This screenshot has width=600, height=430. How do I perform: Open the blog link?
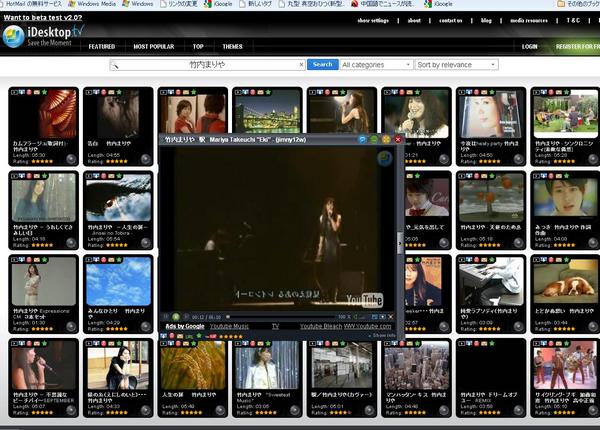pyautogui.click(x=486, y=21)
